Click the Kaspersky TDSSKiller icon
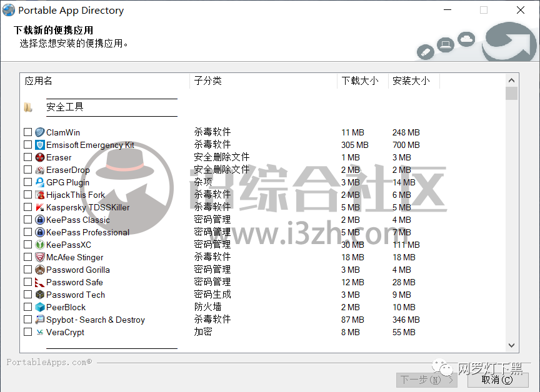 point(40,207)
